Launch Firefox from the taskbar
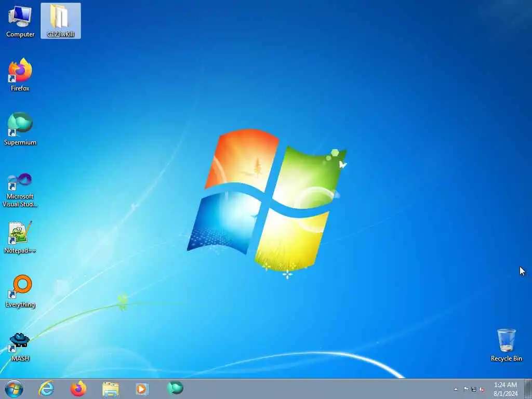Viewport: 532px width, 399px height. (78, 389)
